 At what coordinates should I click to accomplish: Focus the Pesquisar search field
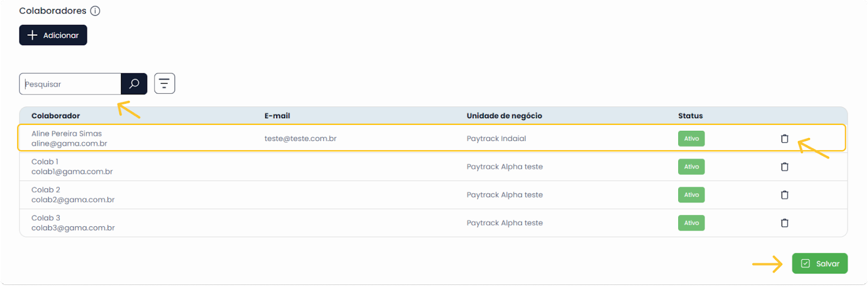tap(70, 84)
